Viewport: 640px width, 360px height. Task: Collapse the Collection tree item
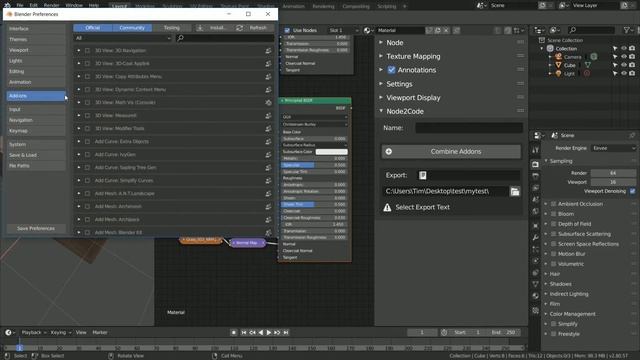[x=542, y=48]
